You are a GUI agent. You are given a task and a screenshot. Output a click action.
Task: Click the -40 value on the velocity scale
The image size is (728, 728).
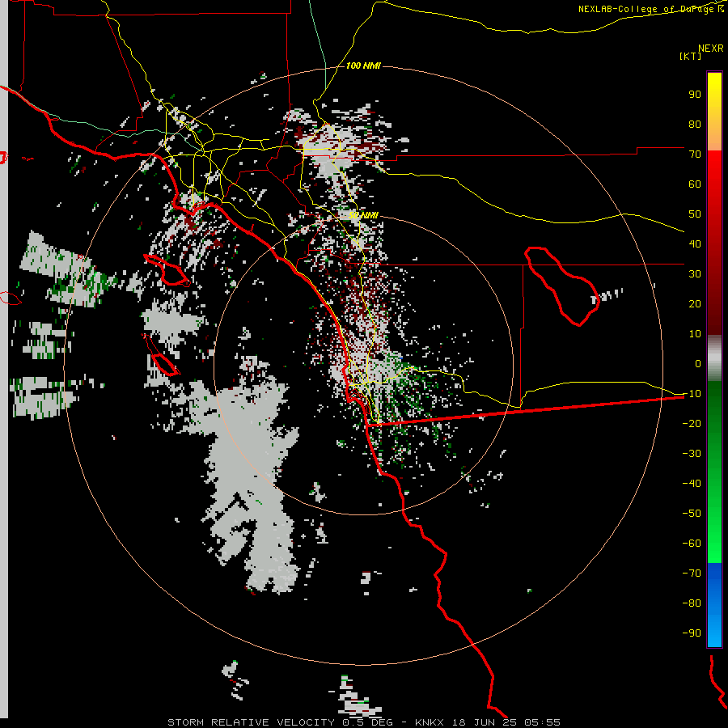[x=692, y=484]
